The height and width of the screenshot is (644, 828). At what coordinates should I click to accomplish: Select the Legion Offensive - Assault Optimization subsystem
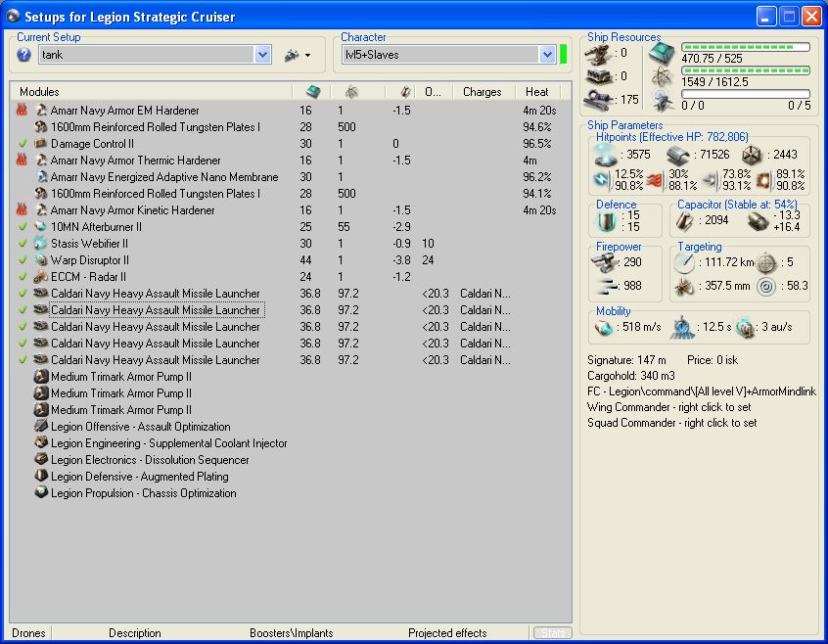coord(141,427)
